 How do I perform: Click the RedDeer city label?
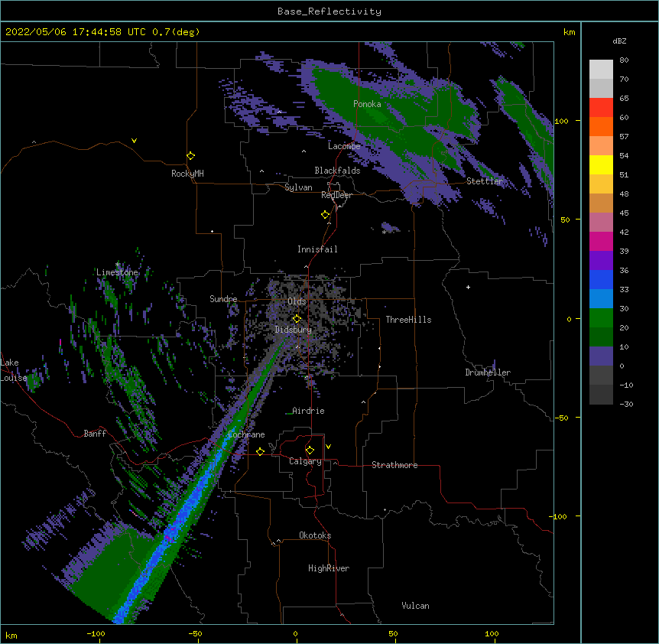pos(336,196)
